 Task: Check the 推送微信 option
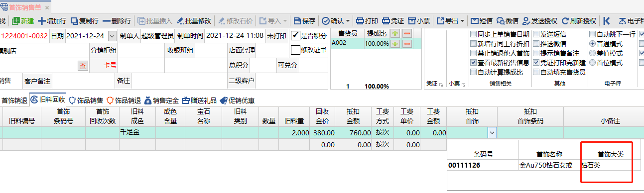[536, 44]
